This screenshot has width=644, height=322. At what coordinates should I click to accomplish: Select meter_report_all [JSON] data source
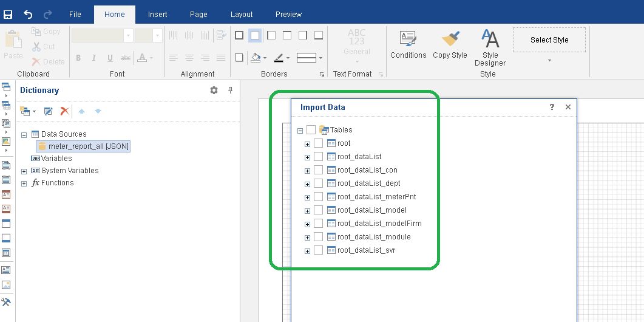[84, 146]
